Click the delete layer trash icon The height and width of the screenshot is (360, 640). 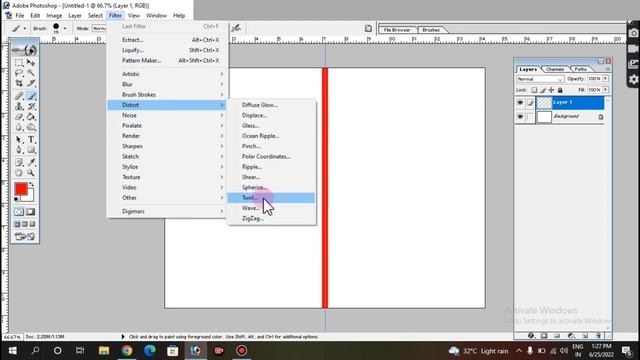point(598,336)
